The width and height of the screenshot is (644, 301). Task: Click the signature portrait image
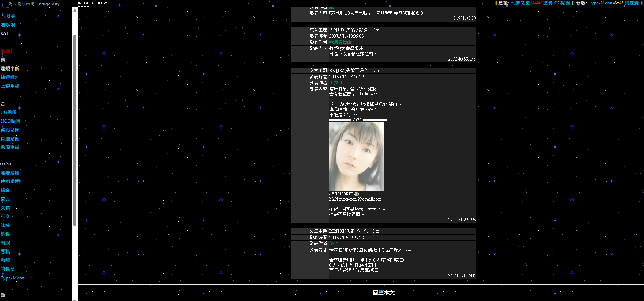pyautogui.click(x=357, y=157)
